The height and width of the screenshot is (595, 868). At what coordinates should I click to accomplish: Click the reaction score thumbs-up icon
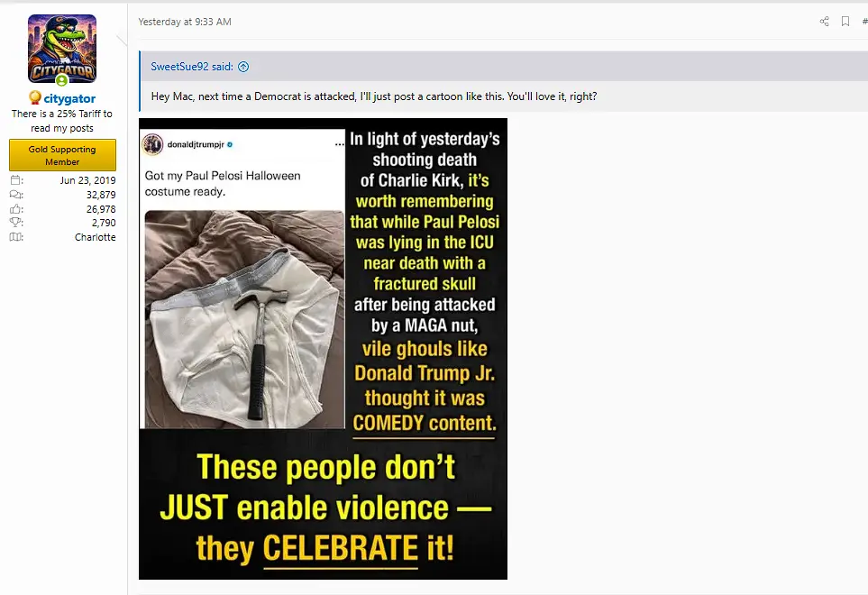coord(16,208)
